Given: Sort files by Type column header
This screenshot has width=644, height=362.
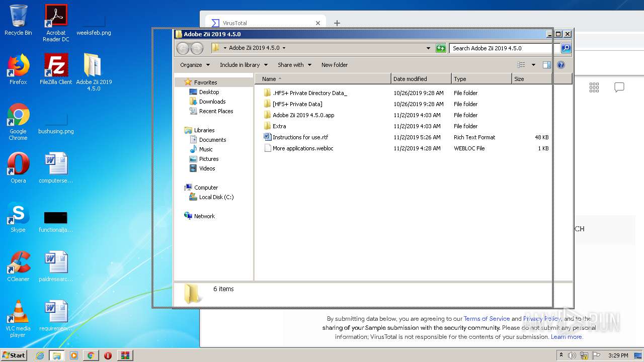Looking at the screenshot, I should click(x=481, y=79).
